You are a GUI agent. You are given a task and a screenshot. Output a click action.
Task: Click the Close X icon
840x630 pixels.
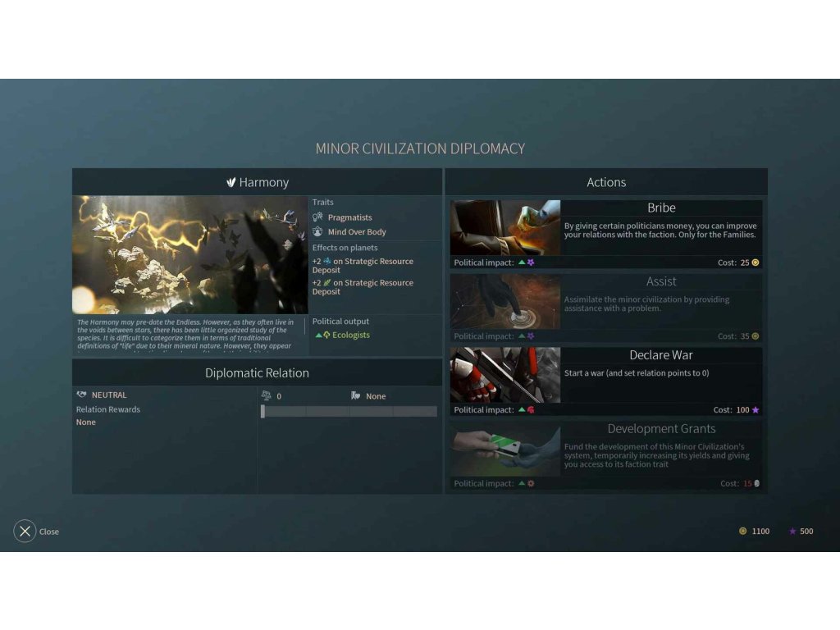pos(25,531)
